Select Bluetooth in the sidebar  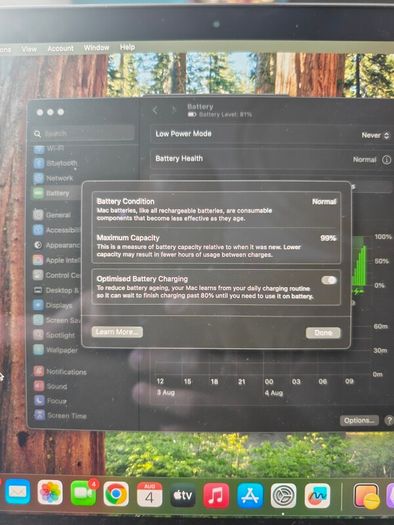click(56, 163)
